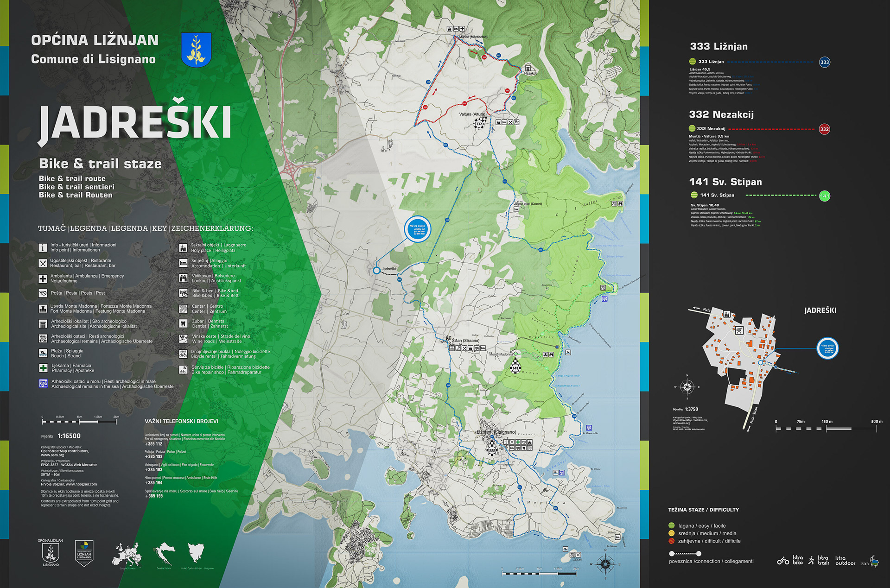Click the www.hbogner.com cartography credit

[x=81, y=484]
